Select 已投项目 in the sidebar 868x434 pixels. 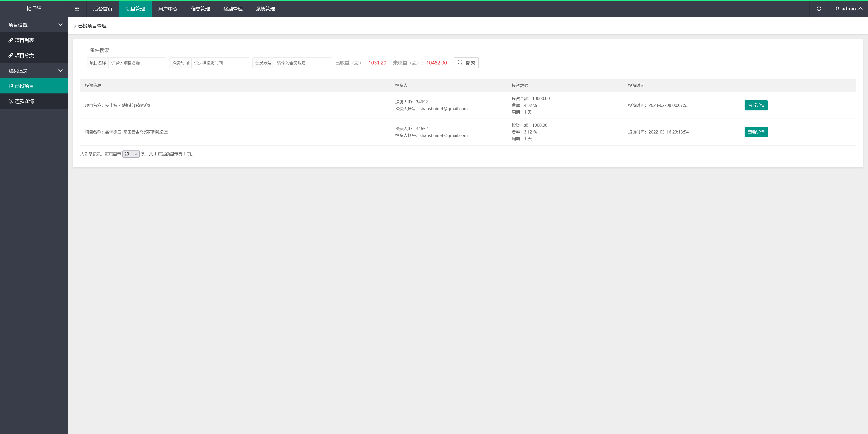point(24,86)
